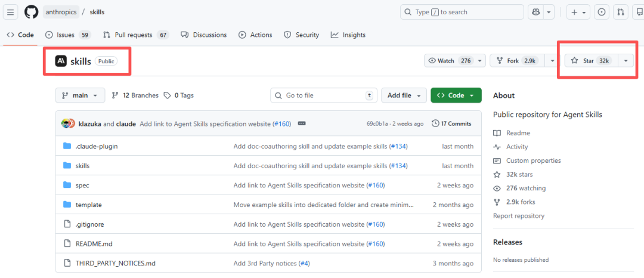Expand the Star lists dropdown arrow
This screenshot has width=644, height=278.
626,61
